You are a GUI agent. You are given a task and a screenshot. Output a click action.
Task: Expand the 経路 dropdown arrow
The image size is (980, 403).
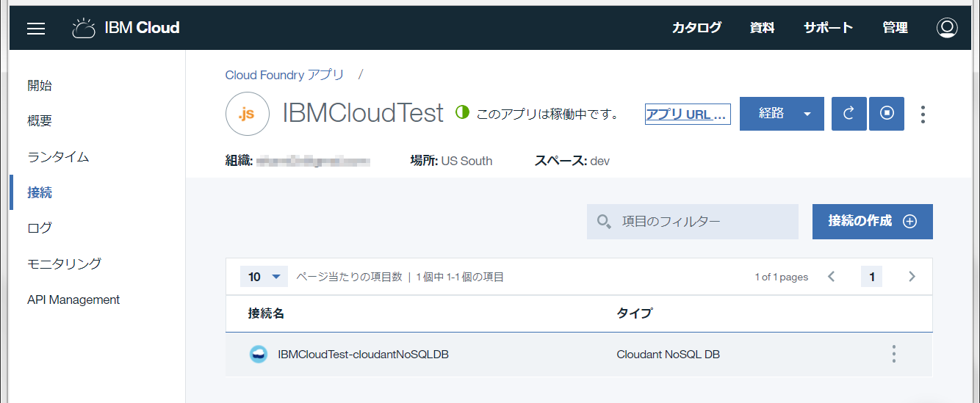click(807, 114)
